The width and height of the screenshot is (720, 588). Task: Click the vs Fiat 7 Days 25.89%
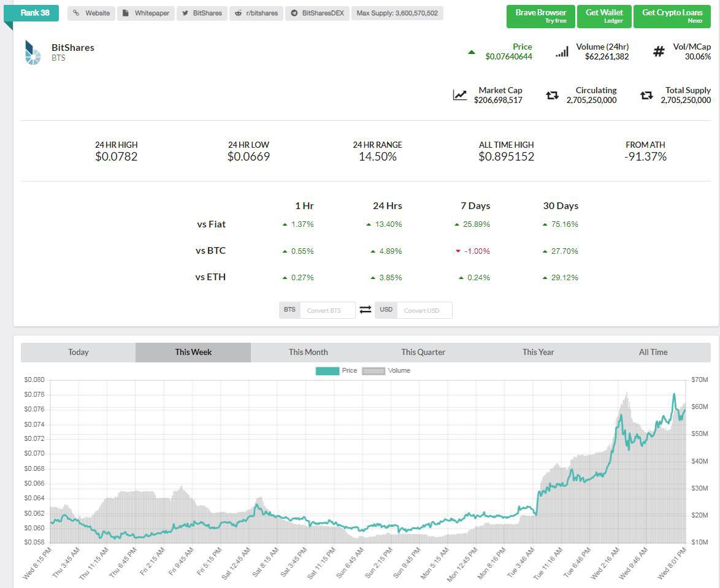[477, 224]
